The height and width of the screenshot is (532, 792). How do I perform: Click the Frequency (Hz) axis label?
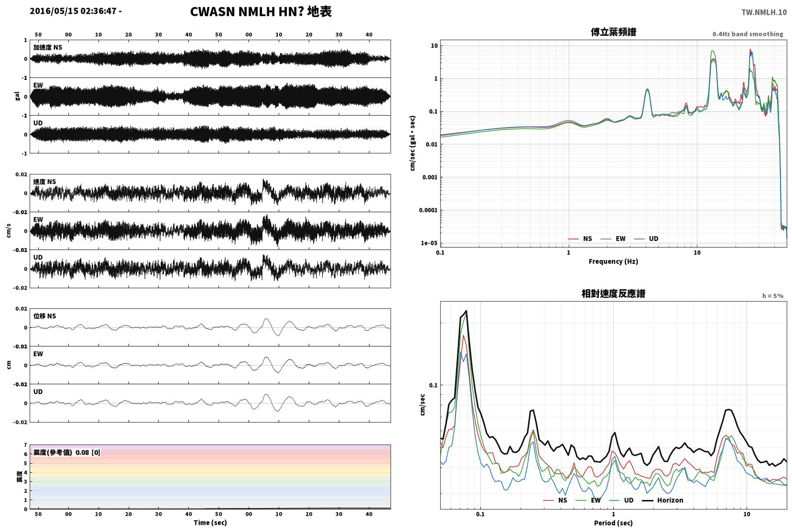(613, 261)
